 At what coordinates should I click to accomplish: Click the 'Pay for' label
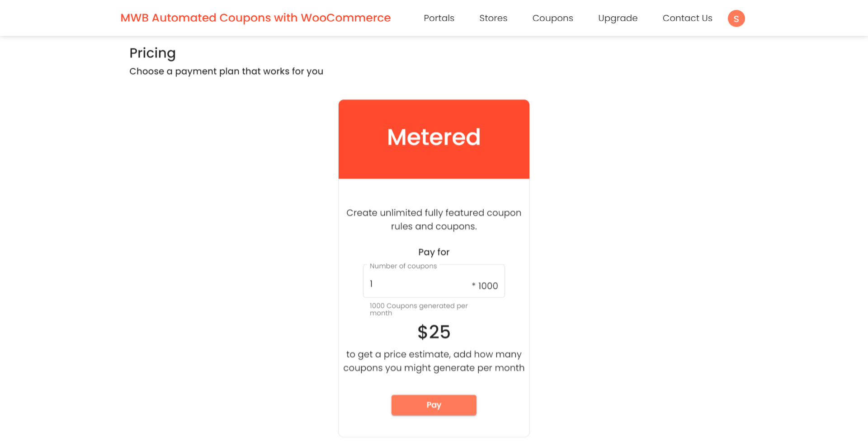(434, 252)
